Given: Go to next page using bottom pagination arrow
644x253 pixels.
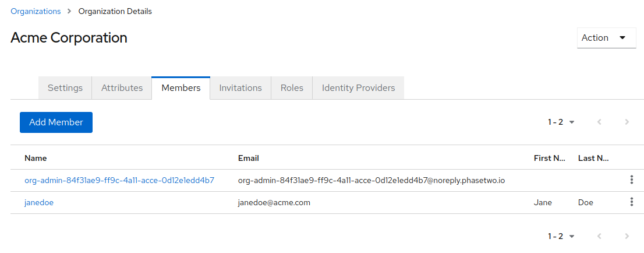Looking at the screenshot, I should [x=627, y=236].
